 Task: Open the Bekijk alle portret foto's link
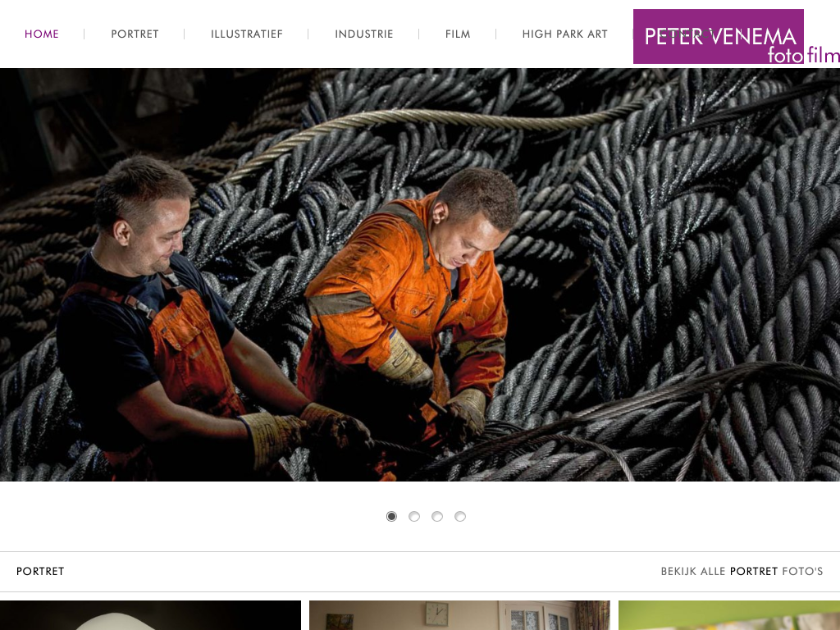tap(742, 571)
